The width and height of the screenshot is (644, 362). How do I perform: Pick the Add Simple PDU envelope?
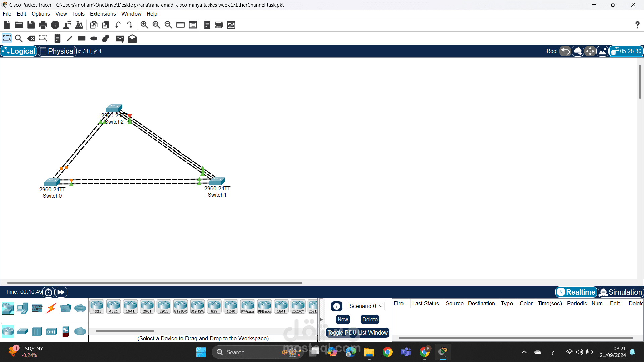pyautogui.click(x=120, y=39)
